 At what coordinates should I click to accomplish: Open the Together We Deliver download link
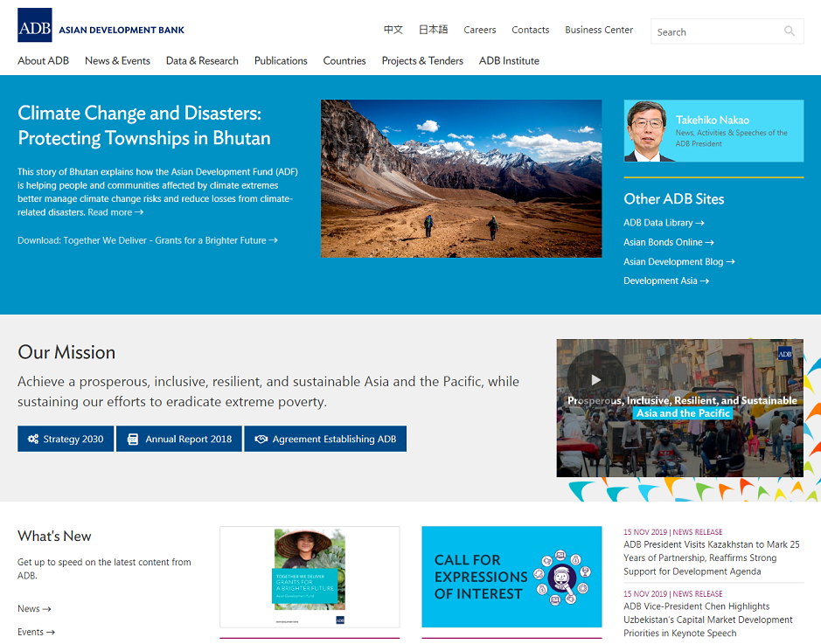[148, 240]
